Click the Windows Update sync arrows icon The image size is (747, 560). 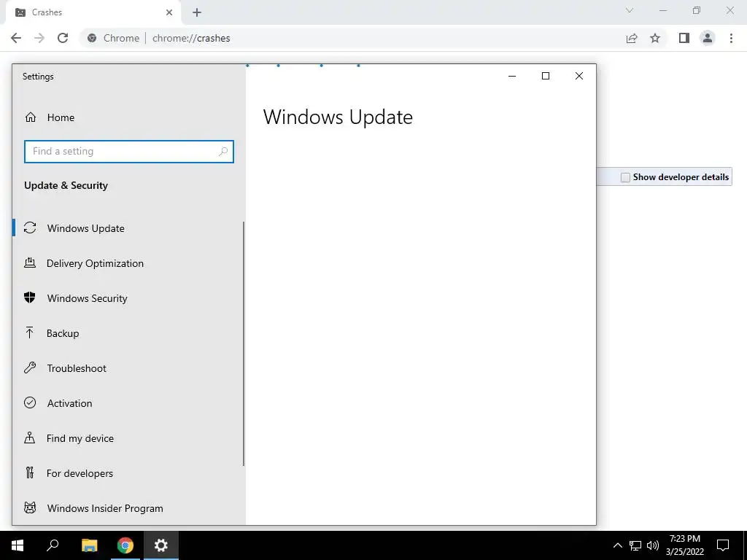pyautogui.click(x=30, y=228)
